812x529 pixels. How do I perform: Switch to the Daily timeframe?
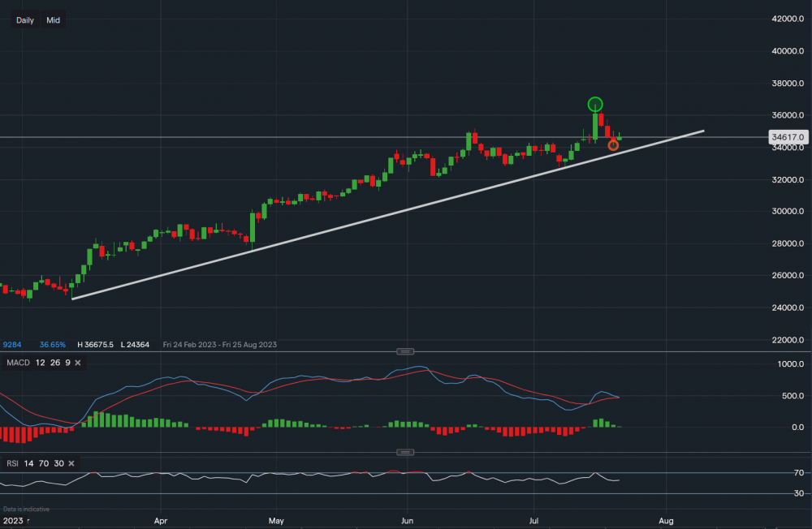[24, 19]
